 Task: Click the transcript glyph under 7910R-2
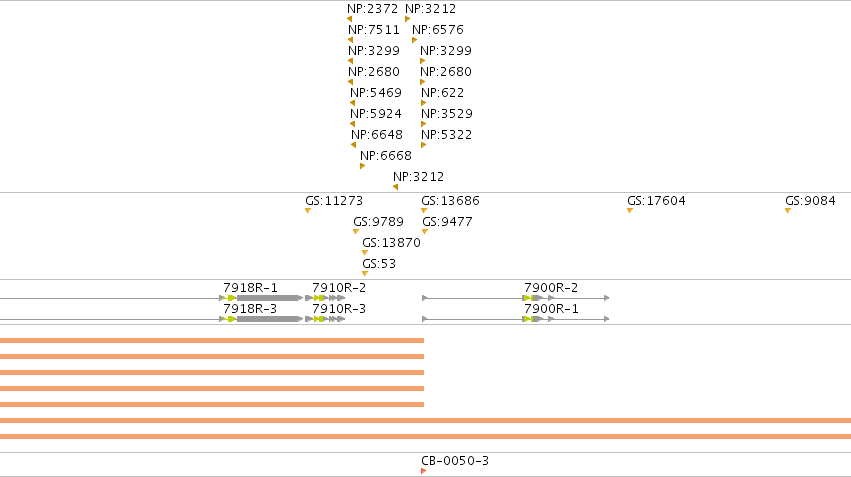tap(325, 298)
